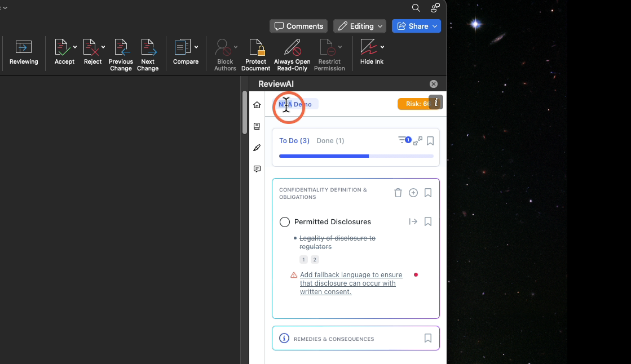This screenshot has height=364, width=631.
Task: Open Restrict Permission dropdown arrow
Action: tap(340, 47)
